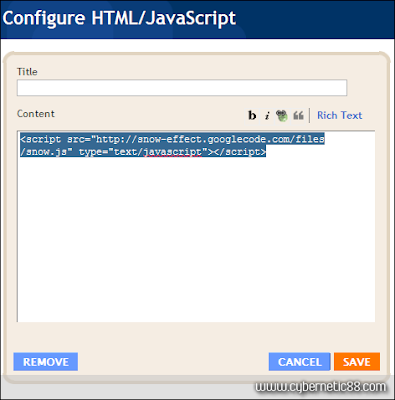Click "Configure HTML/JavaScript" heading

pyautogui.click(x=119, y=18)
